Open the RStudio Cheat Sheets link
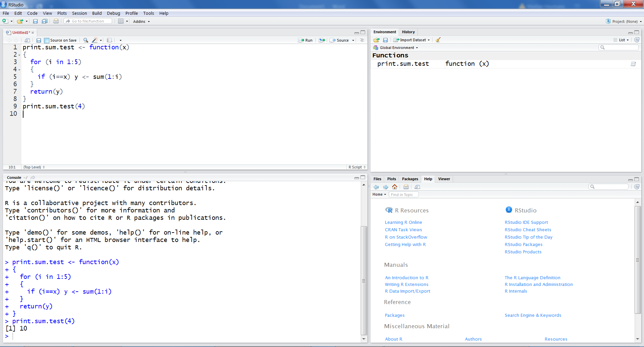 click(x=528, y=230)
